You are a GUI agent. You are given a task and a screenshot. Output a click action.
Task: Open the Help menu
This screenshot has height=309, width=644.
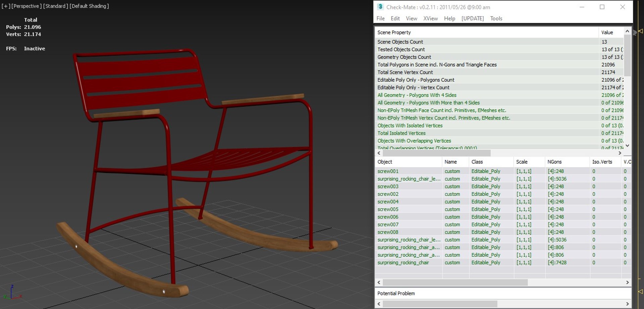coord(449,18)
